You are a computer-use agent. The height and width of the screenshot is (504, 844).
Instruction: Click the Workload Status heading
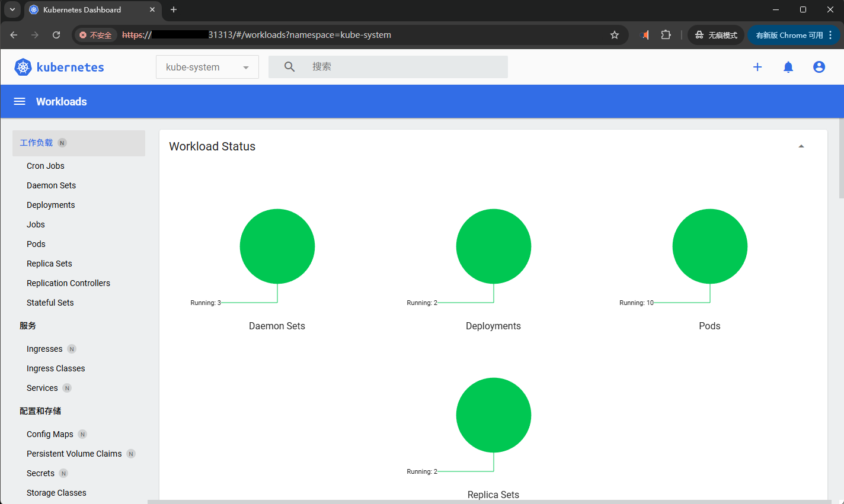click(212, 146)
